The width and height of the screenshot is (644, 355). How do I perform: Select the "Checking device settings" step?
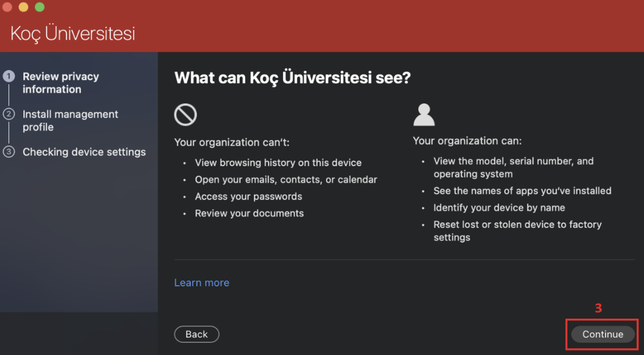[x=84, y=152]
